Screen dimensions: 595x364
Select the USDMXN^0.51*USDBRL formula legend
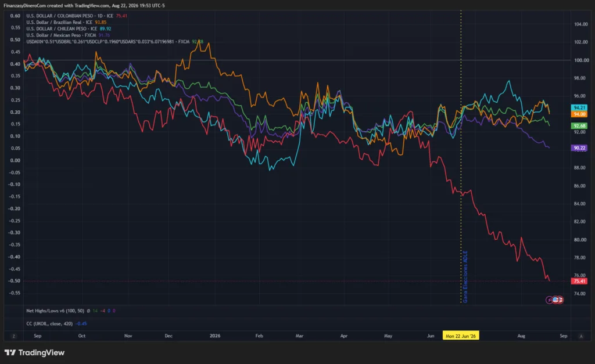(107, 42)
